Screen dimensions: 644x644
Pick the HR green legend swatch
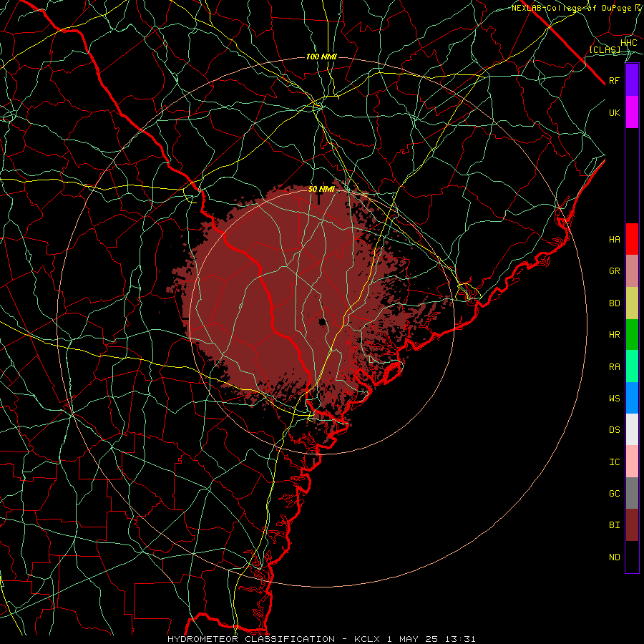pyautogui.click(x=632, y=334)
